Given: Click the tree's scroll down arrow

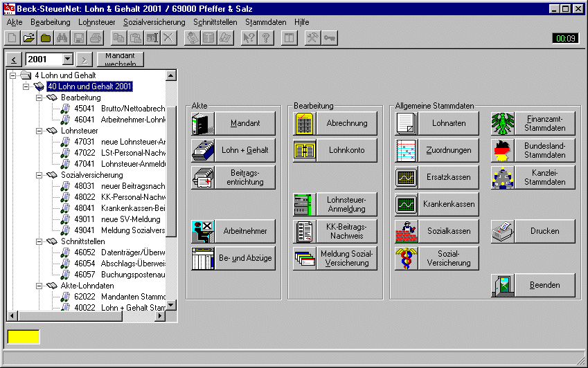Looking at the screenshot, I should pyautogui.click(x=171, y=305).
